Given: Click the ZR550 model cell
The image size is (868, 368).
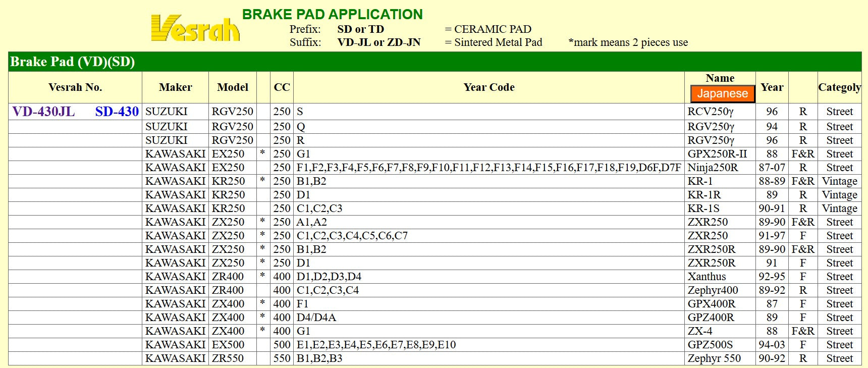Looking at the screenshot, I should tap(228, 358).
